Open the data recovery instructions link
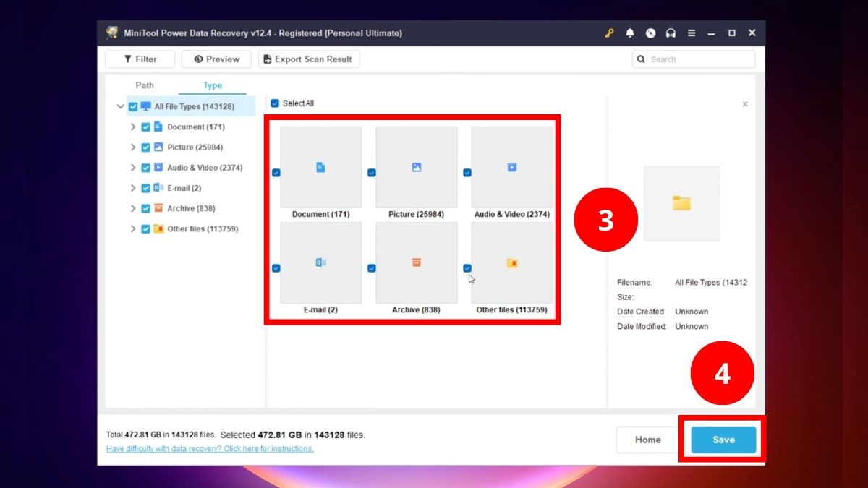The height and width of the screenshot is (488, 868). click(x=210, y=449)
